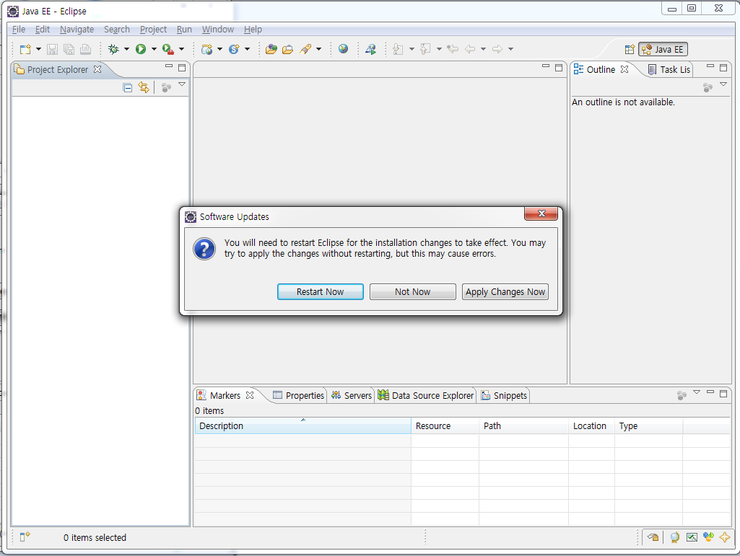
Task: Maximize the Markers panel
Action: point(723,393)
